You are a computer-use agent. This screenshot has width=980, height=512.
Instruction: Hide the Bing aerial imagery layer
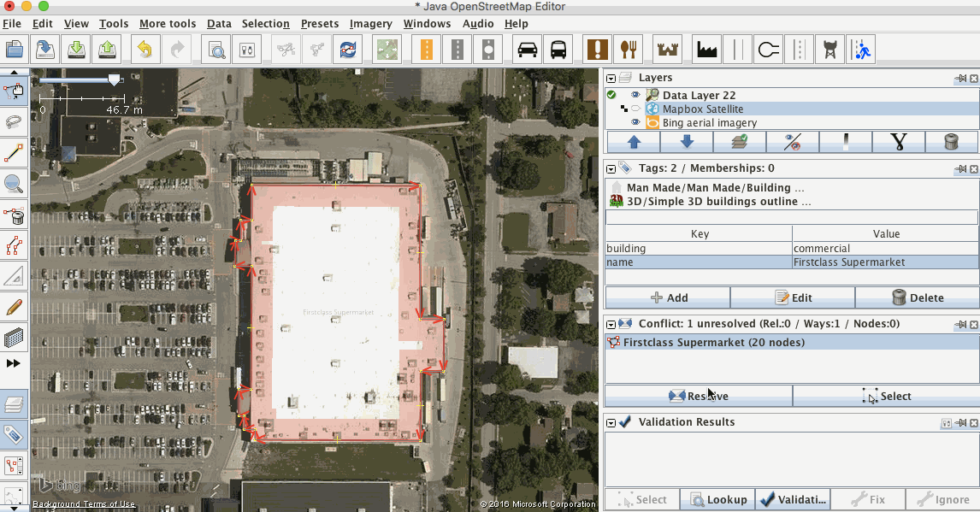point(635,122)
